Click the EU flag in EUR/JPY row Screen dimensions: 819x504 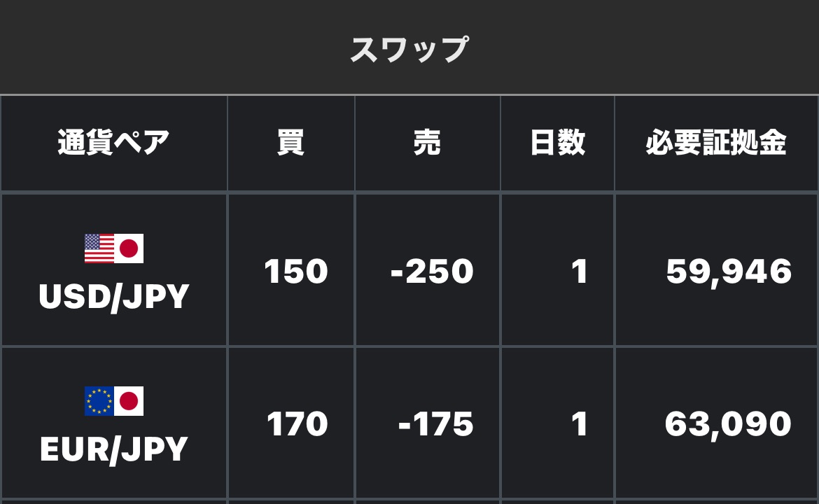tap(99, 401)
